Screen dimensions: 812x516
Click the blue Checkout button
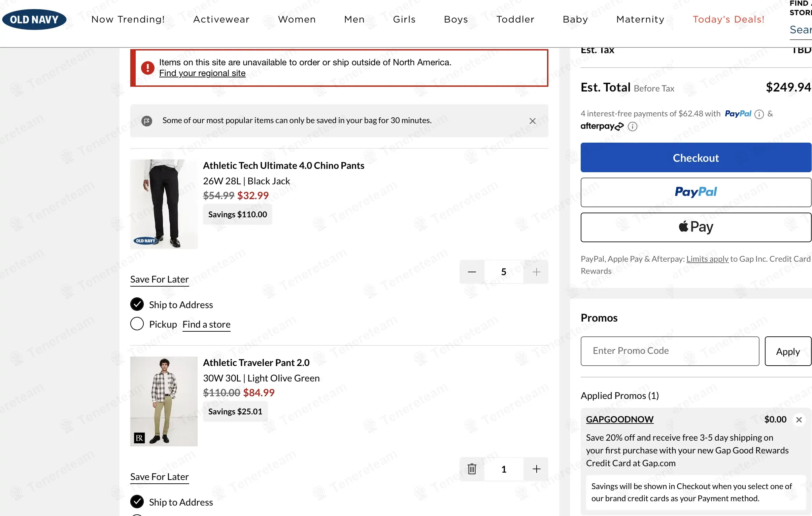click(x=696, y=157)
